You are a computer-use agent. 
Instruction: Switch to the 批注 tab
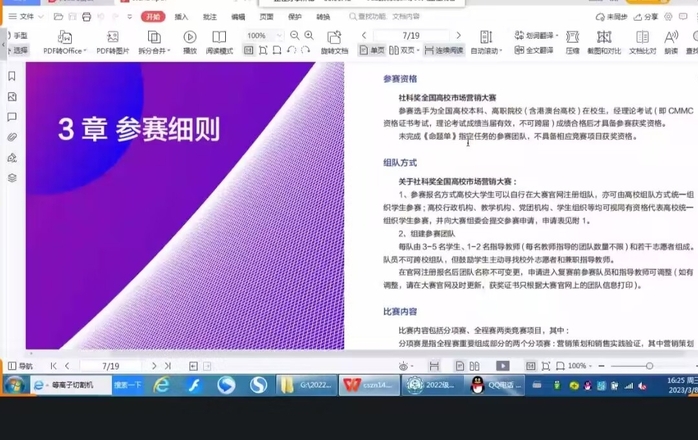(x=209, y=17)
